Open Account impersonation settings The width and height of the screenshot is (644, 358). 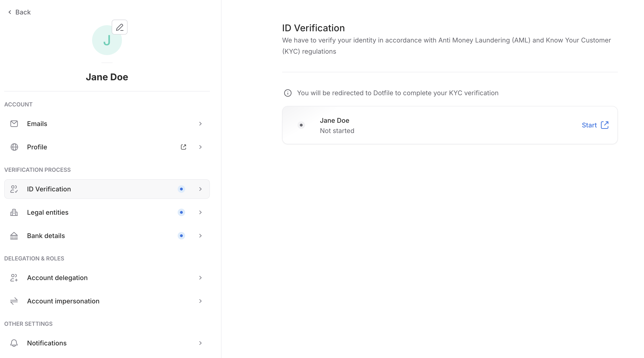point(107,301)
